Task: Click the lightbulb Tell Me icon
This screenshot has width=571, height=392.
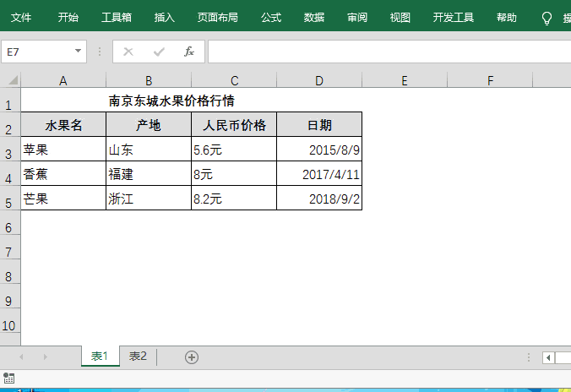Action: click(547, 17)
